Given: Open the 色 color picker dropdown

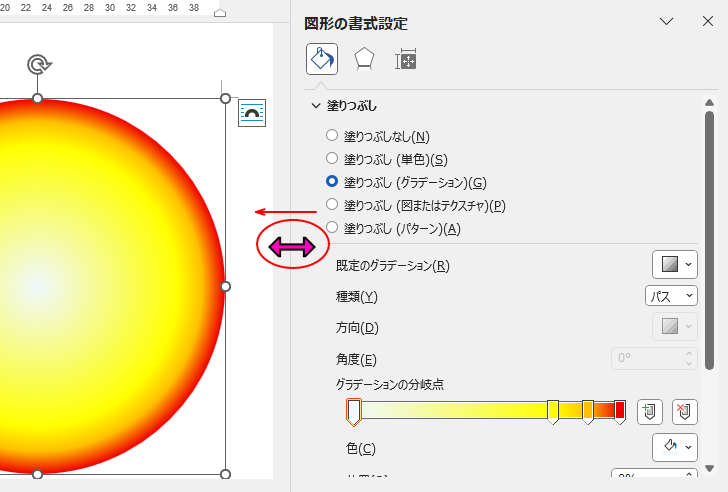Looking at the screenshot, I should coord(675,447).
